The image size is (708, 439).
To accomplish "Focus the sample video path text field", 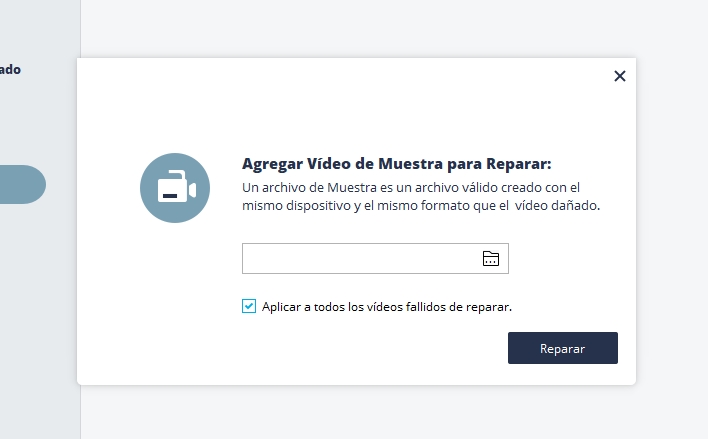I will tap(360, 259).
